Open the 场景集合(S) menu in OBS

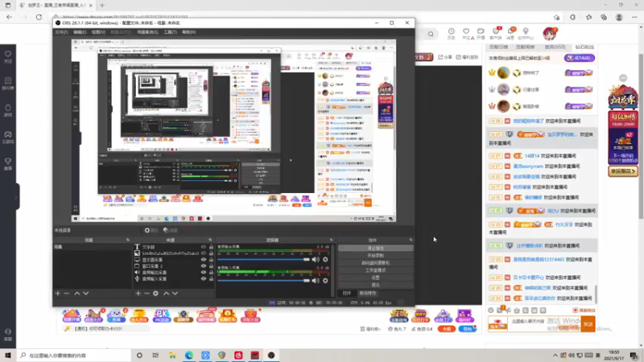tap(147, 32)
